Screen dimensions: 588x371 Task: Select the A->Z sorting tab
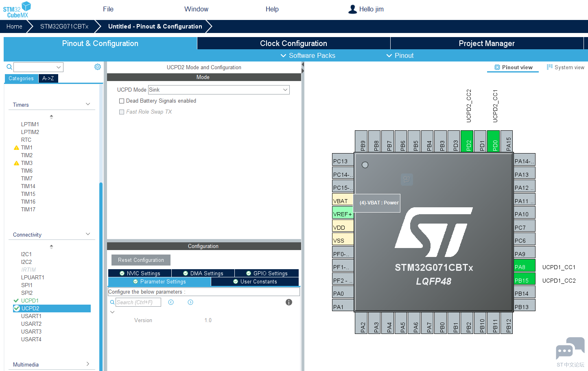tap(48, 79)
